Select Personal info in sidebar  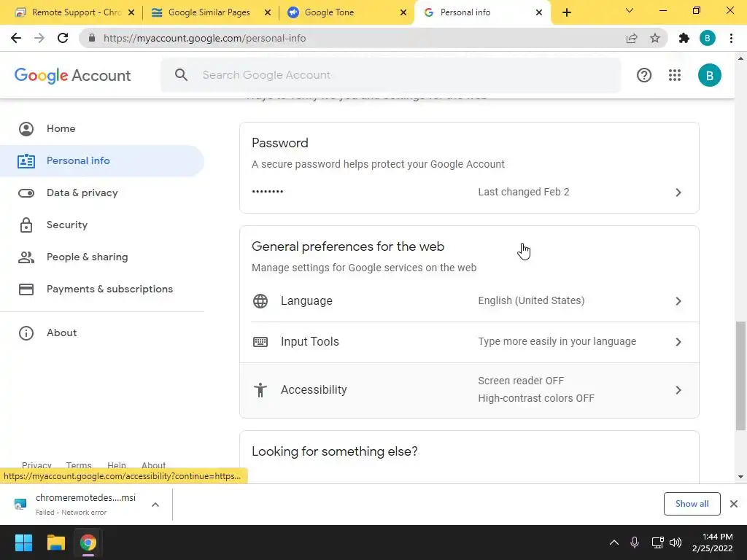click(x=102, y=161)
